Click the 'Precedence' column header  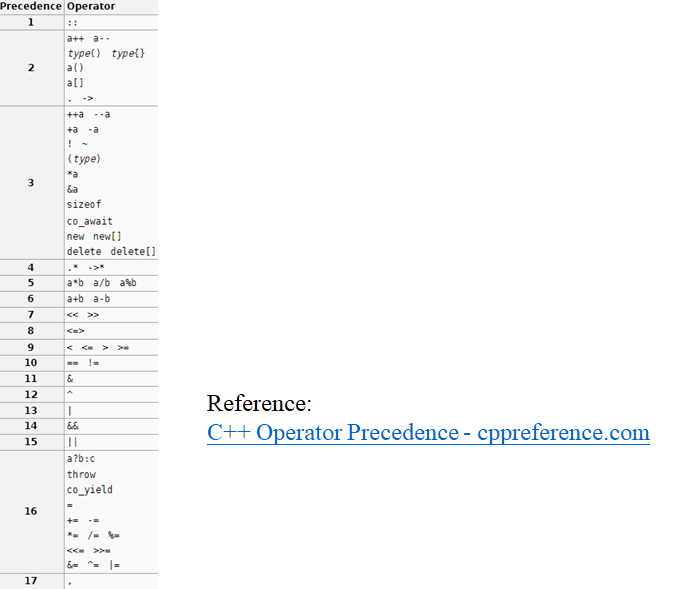tap(31, 6)
